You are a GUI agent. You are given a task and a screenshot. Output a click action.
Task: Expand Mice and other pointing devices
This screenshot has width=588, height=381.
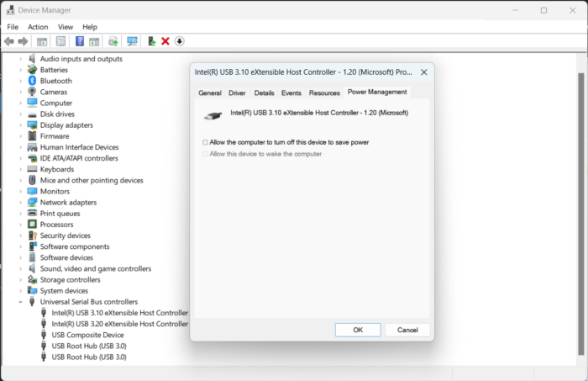(x=21, y=180)
